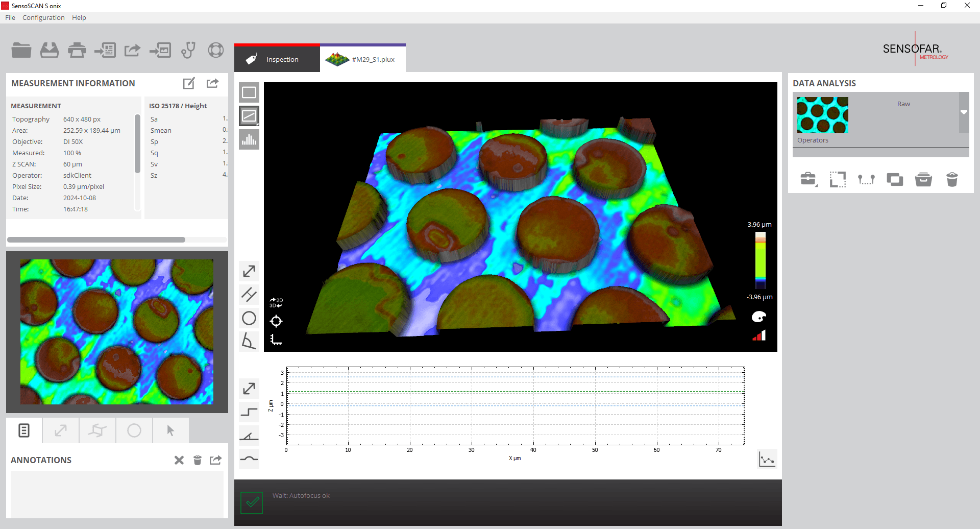Export measurement information panel
The width and height of the screenshot is (980, 529).
tap(213, 83)
